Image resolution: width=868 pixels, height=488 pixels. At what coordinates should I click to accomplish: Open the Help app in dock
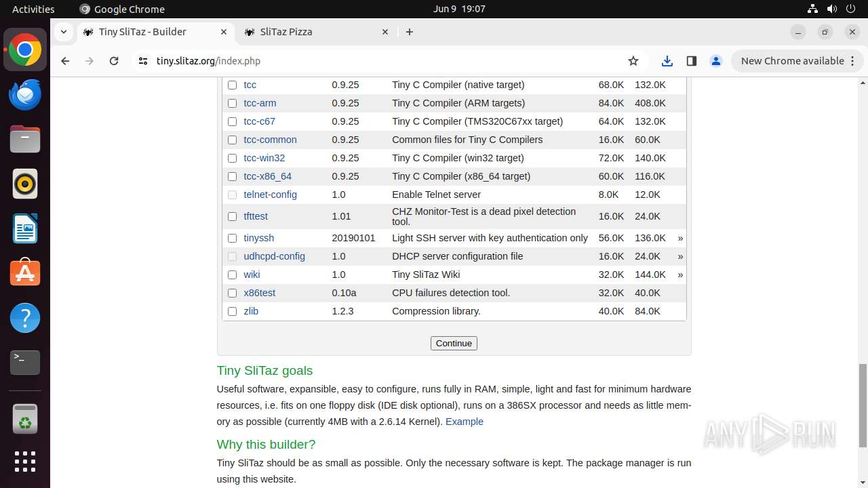25,318
